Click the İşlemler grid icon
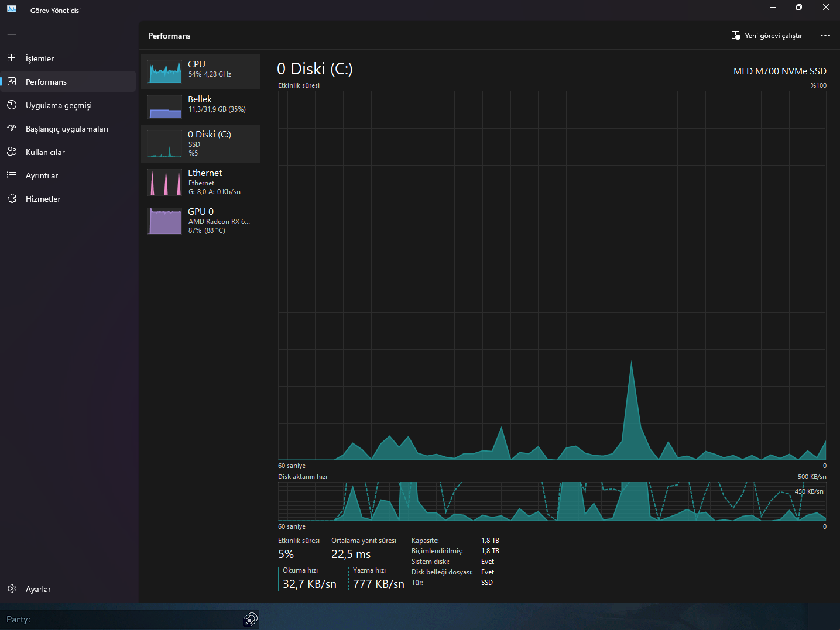Viewport: 840px width, 630px height. point(12,58)
